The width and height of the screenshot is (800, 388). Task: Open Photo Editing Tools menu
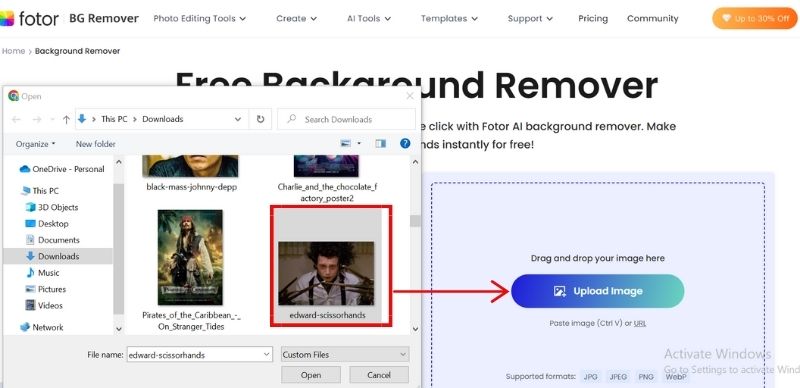tap(199, 18)
